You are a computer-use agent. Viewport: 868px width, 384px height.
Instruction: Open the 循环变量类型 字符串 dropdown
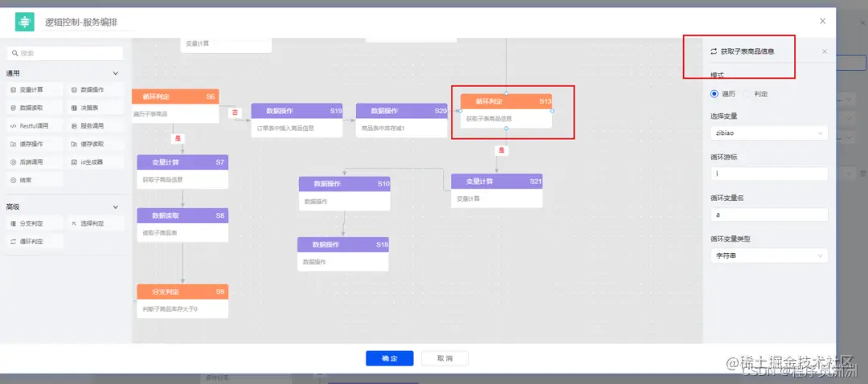769,255
